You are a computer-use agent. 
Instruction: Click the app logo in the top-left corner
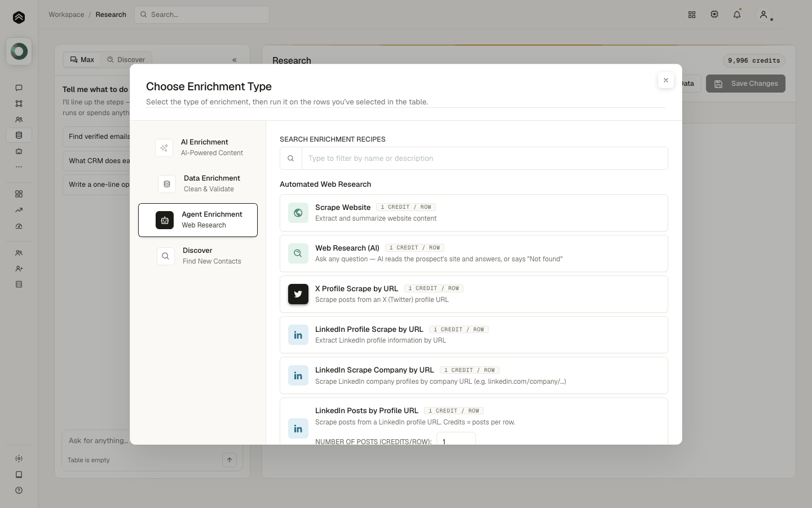[19, 17]
